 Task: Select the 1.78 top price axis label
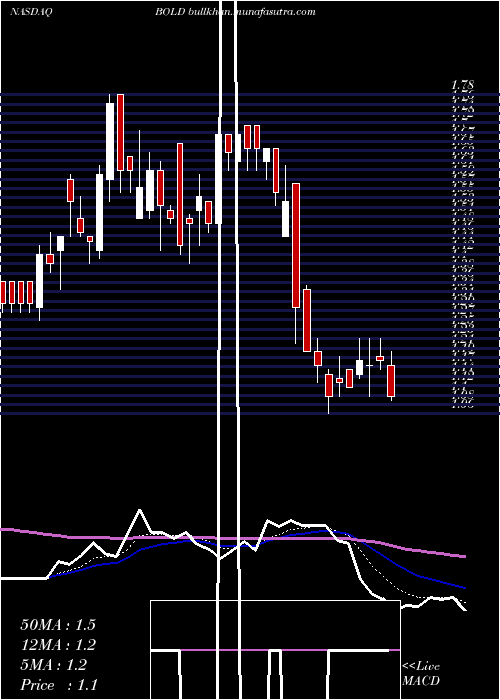click(x=462, y=84)
